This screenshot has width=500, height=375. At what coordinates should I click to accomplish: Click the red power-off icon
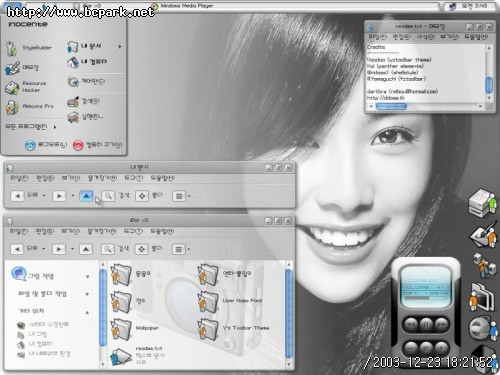click(78, 145)
